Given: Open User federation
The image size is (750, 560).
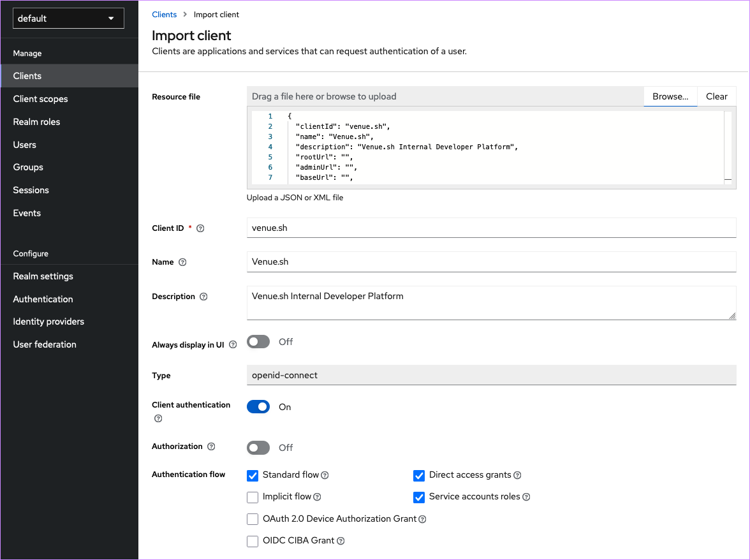Looking at the screenshot, I should pos(70,345).
